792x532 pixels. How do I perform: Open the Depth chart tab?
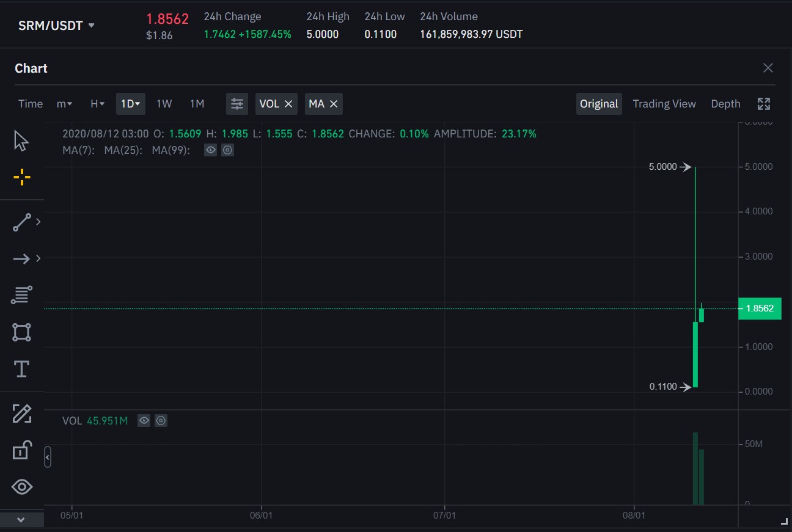[725, 104]
